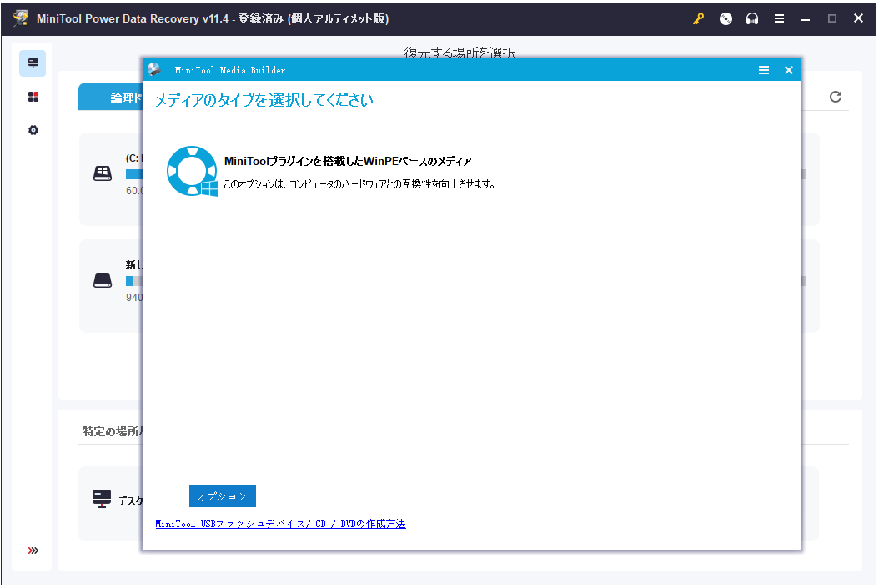Image resolution: width=879 pixels, height=588 pixels.
Task: Select the key-shaped registration icon
Action: coord(698,18)
